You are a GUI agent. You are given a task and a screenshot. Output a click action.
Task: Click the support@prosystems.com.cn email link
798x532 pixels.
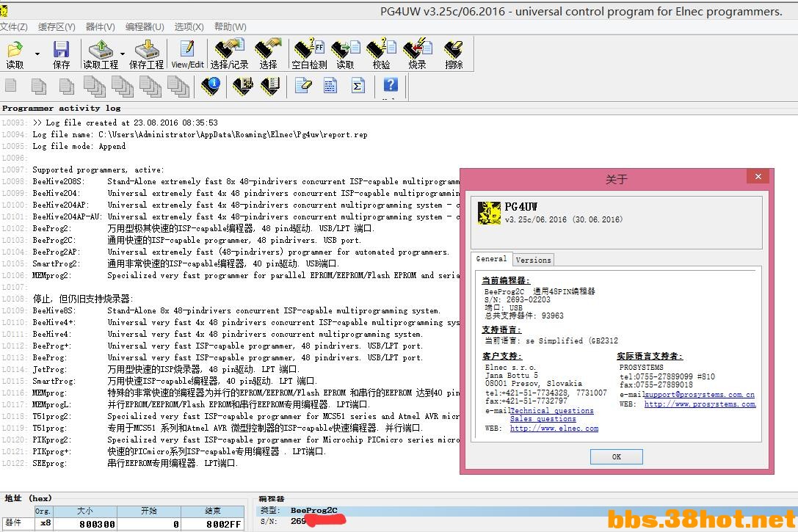click(x=700, y=395)
